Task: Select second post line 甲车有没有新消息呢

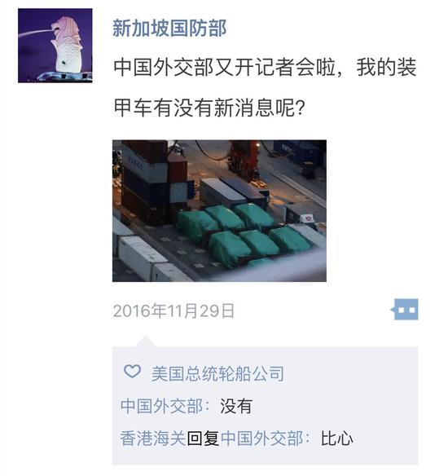Action: coord(204,108)
